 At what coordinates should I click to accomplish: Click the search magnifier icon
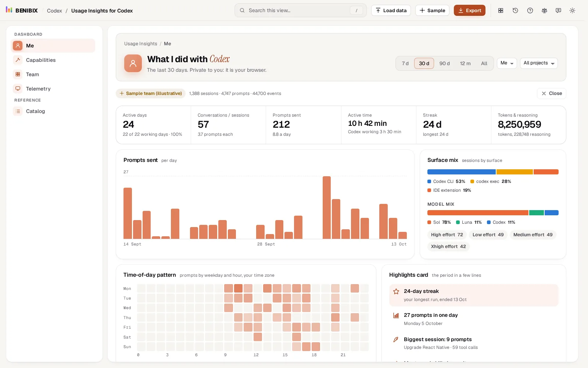pyautogui.click(x=242, y=10)
